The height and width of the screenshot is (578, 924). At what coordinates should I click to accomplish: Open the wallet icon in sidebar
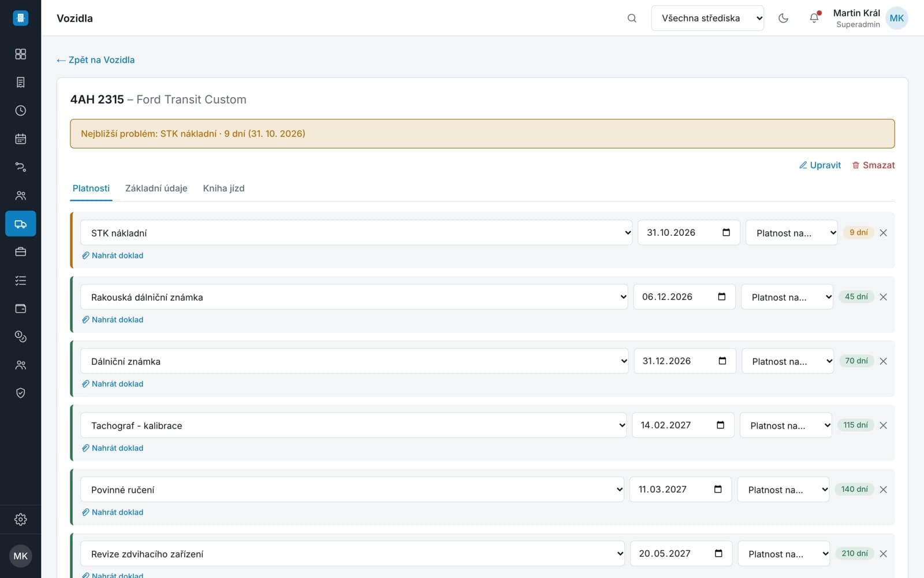point(20,309)
